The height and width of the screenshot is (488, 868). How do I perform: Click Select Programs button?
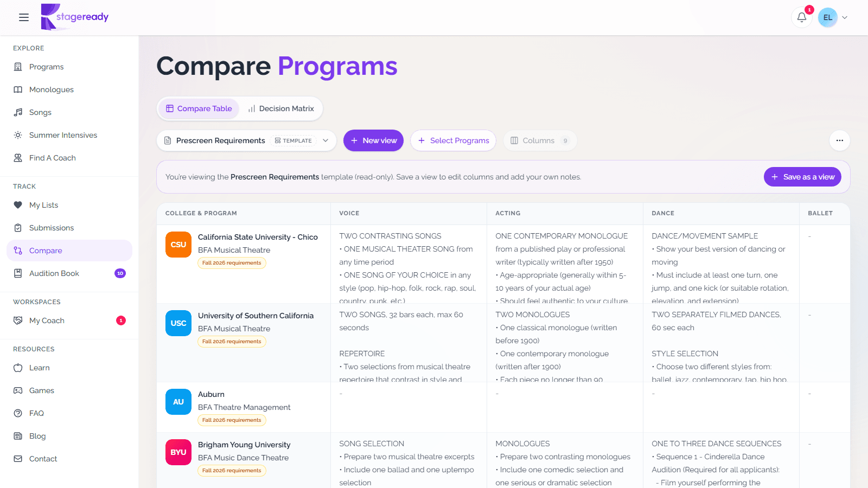click(x=454, y=140)
